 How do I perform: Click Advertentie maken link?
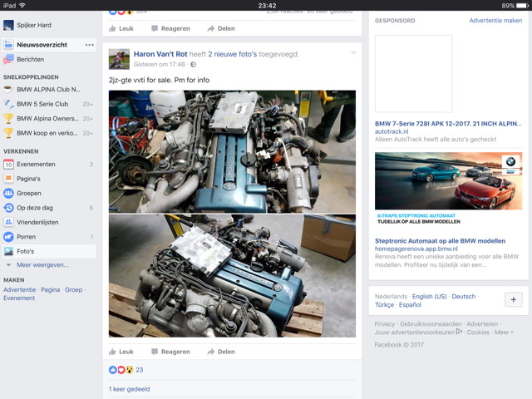pos(495,21)
